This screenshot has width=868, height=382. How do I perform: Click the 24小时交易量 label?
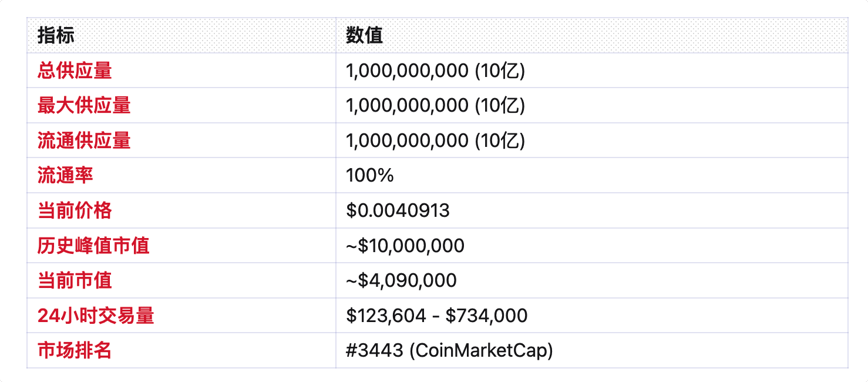click(96, 316)
